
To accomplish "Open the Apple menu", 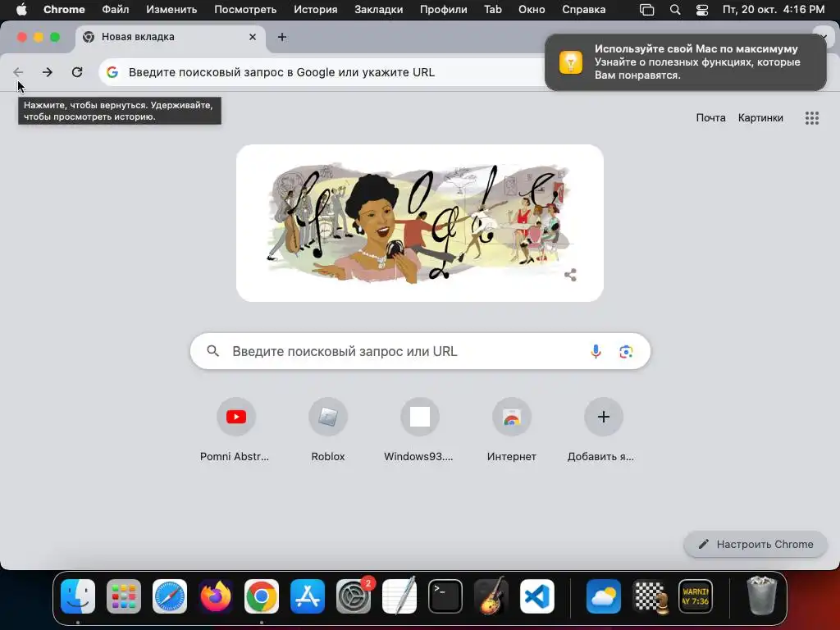I will point(21,10).
